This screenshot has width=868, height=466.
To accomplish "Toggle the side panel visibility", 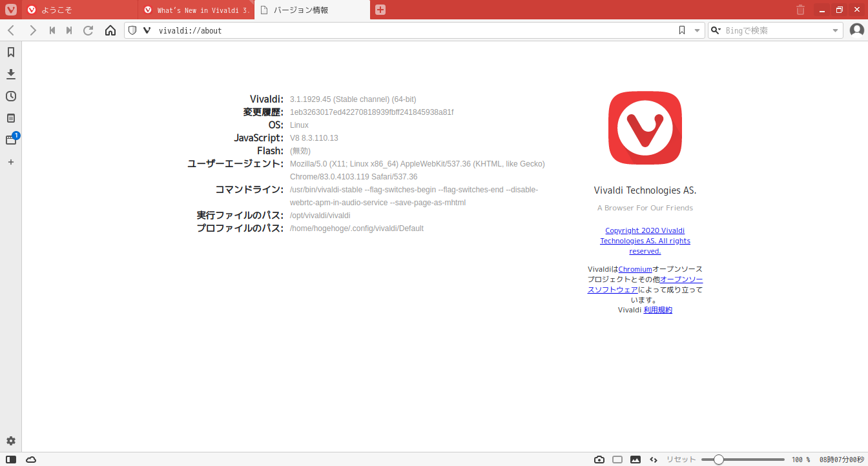I will tap(11, 460).
